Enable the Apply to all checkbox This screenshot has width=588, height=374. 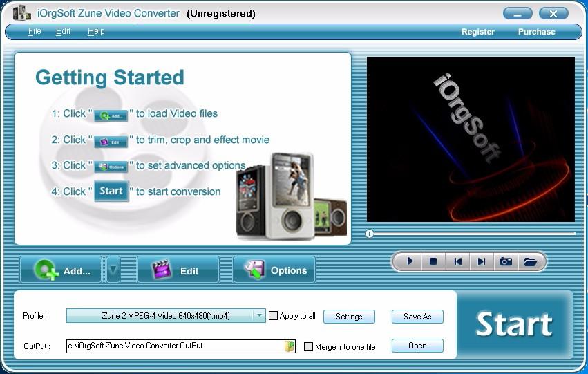[274, 315]
